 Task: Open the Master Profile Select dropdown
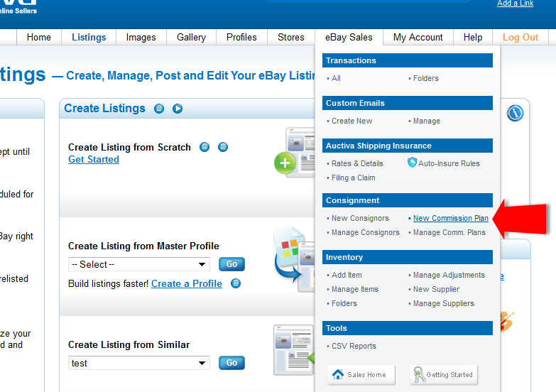(139, 264)
